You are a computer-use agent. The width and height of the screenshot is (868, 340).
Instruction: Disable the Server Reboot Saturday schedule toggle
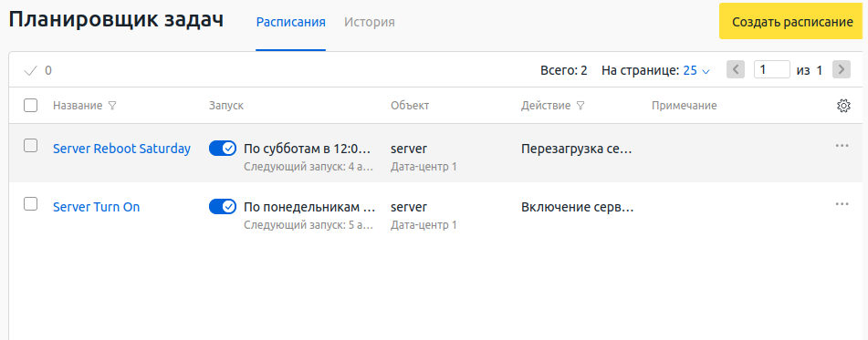coord(223,149)
